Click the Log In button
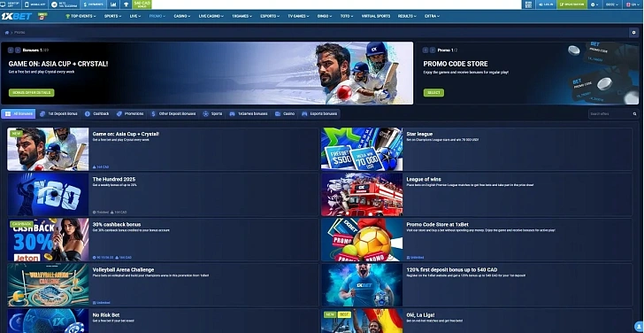The width and height of the screenshot is (644, 333). [546, 4]
